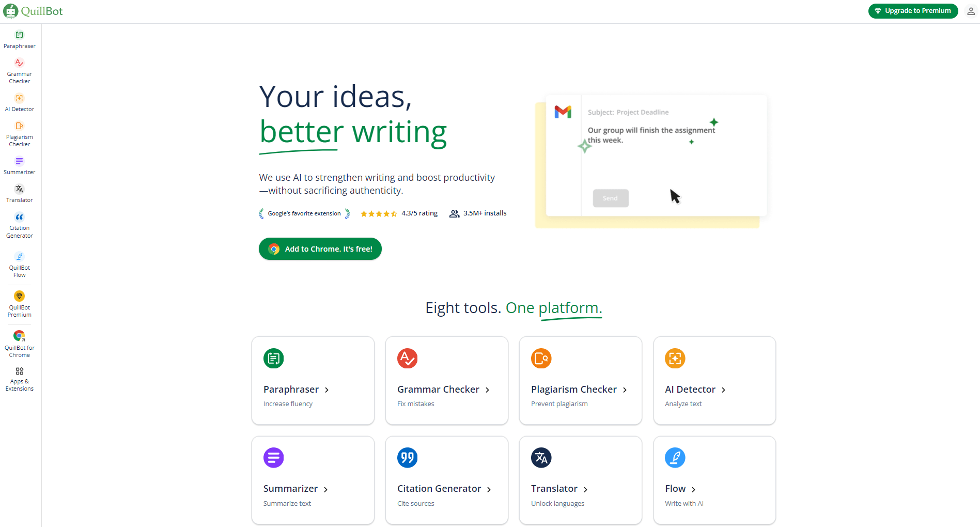Open Translator from the sidebar
The height and width of the screenshot is (527, 980).
click(19, 194)
